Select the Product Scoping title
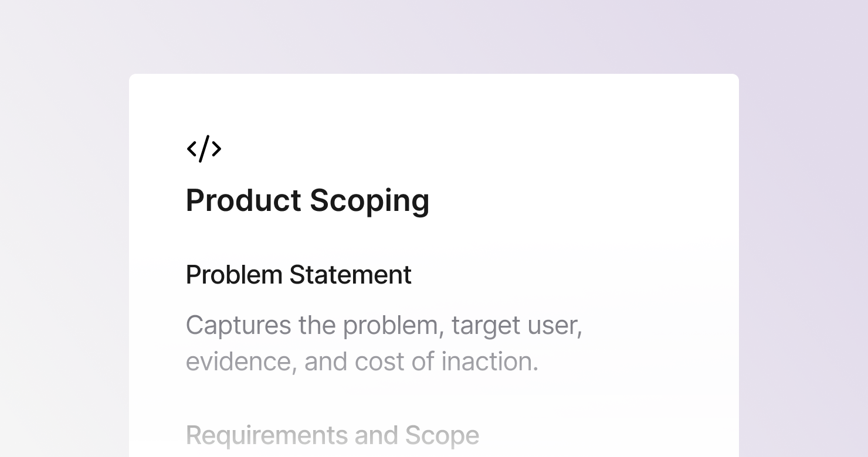 [308, 201]
